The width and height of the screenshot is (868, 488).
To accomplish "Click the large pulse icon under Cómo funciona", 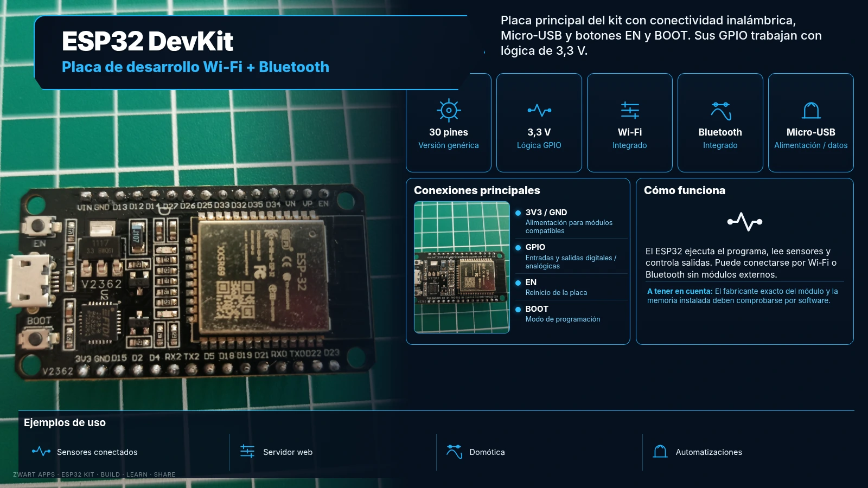I will click(x=745, y=221).
